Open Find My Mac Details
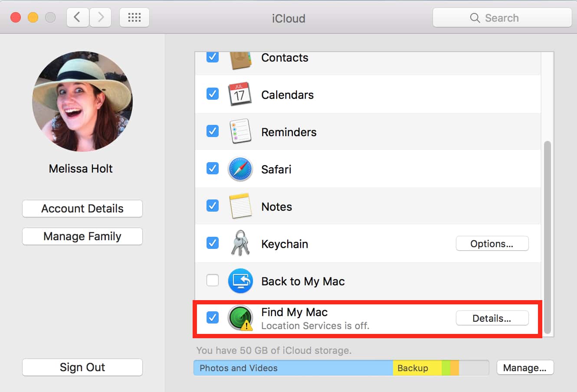This screenshot has height=392, width=577. point(492,318)
